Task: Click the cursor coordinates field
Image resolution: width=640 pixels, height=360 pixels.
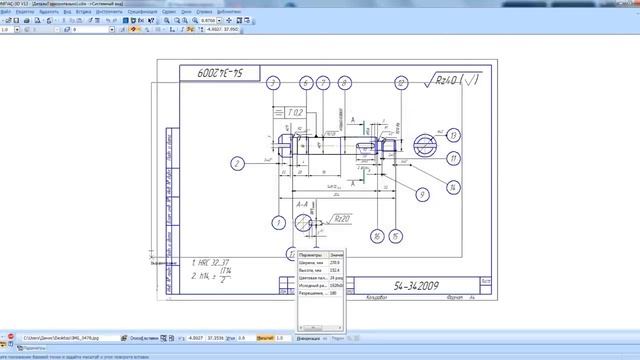Action: click(x=222, y=29)
